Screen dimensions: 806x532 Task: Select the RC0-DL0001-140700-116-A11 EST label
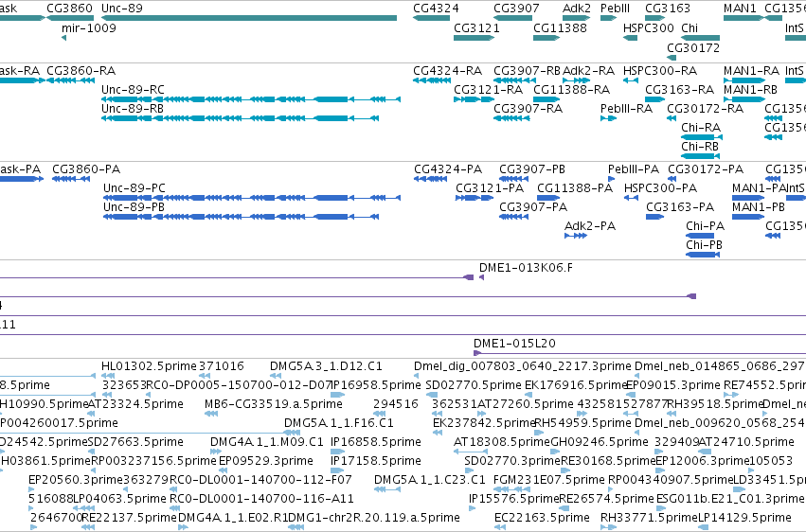coord(261,499)
